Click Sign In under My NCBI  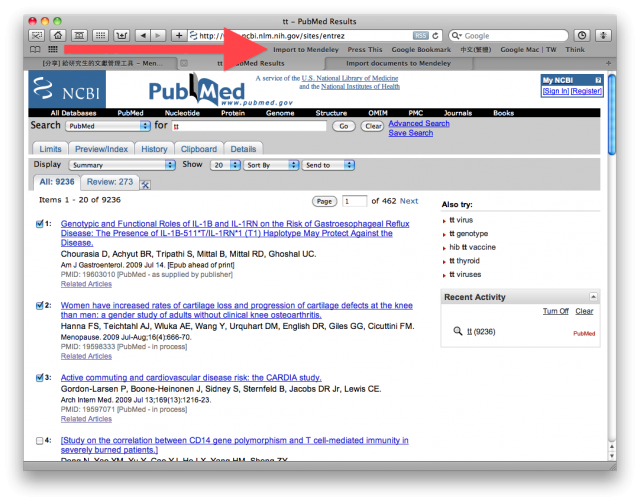(x=556, y=91)
